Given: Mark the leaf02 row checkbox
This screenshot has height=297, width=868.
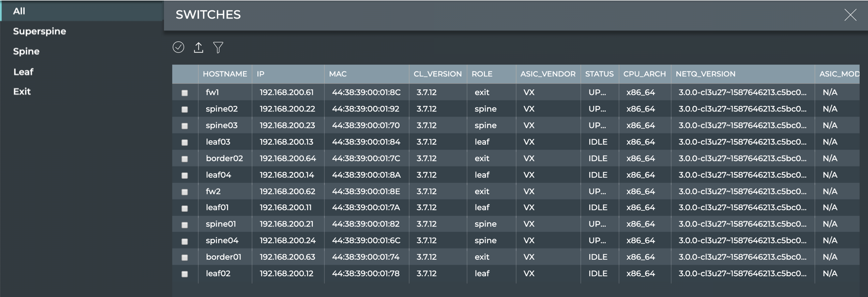Looking at the screenshot, I should pyautogui.click(x=185, y=274).
